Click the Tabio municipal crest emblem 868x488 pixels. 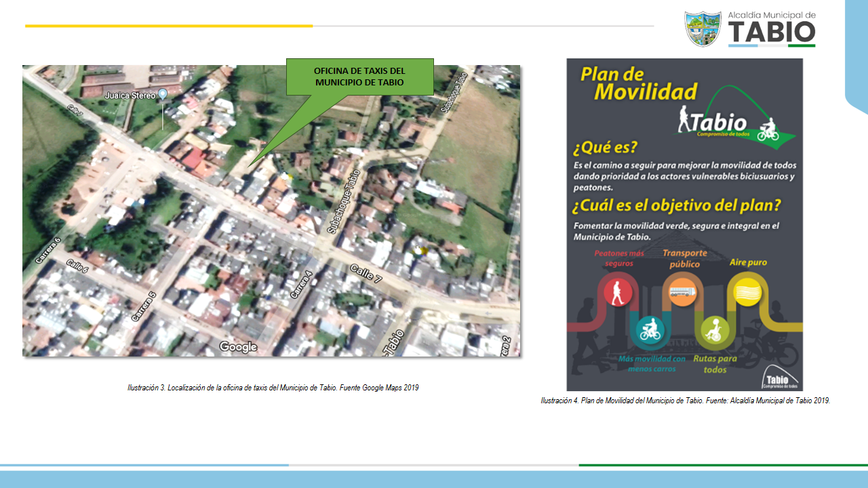pyautogui.click(x=703, y=28)
